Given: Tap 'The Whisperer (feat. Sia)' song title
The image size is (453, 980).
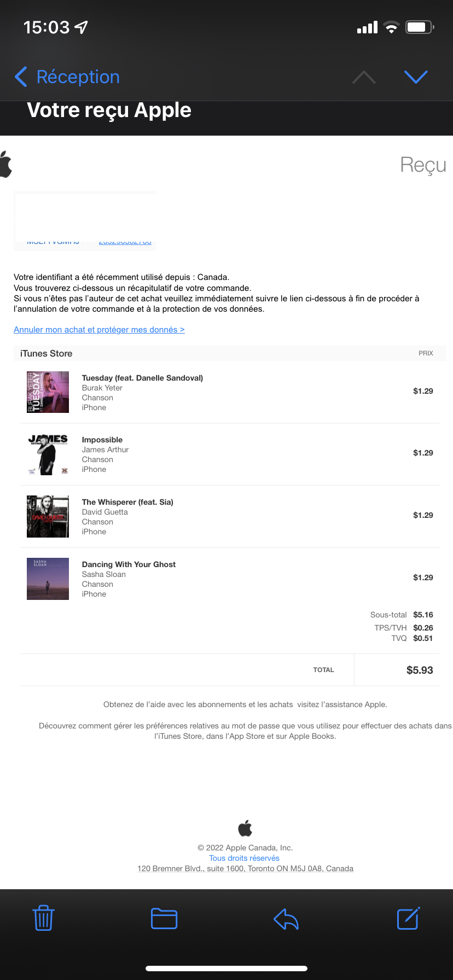Looking at the screenshot, I should pyautogui.click(x=127, y=502).
